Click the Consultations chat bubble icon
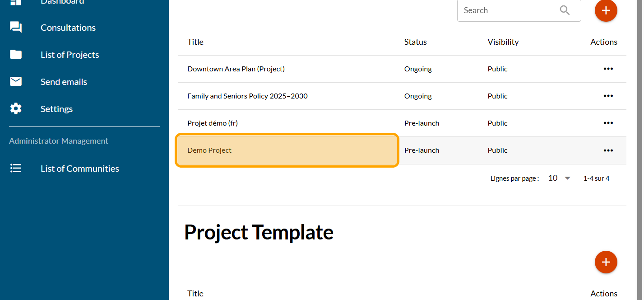The width and height of the screenshot is (644, 300). point(16,28)
